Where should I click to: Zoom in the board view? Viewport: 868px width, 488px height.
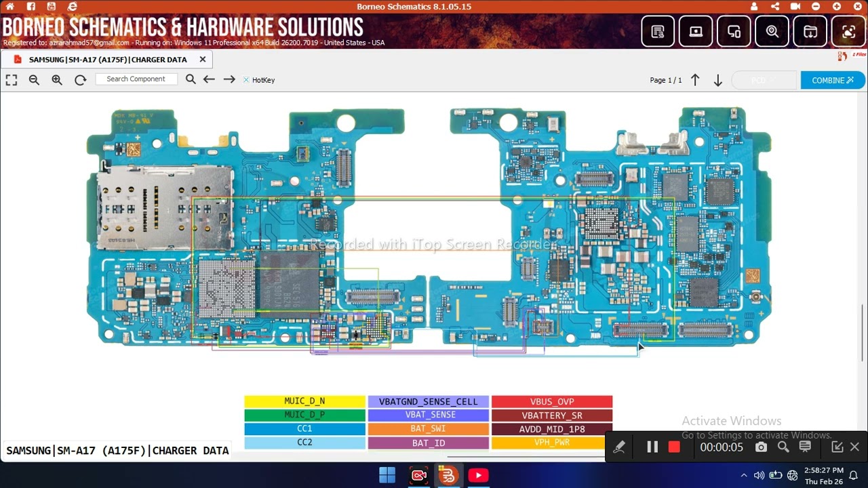(x=57, y=80)
